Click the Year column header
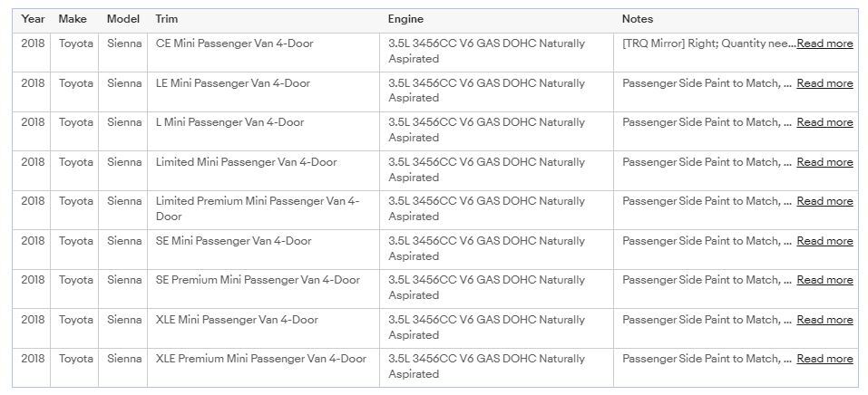 pos(34,19)
